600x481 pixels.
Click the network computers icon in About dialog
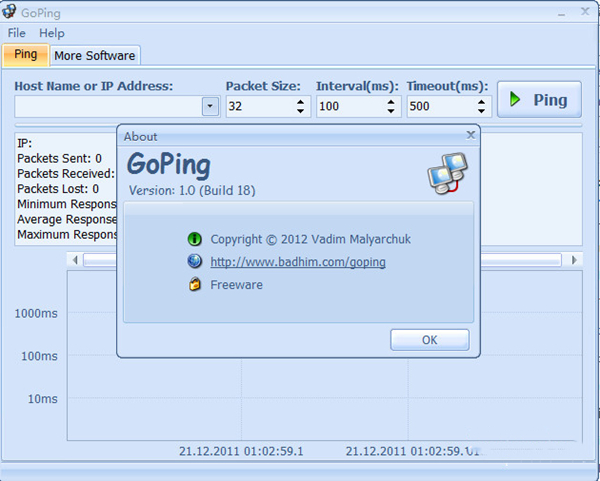click(x=447, y=172)
